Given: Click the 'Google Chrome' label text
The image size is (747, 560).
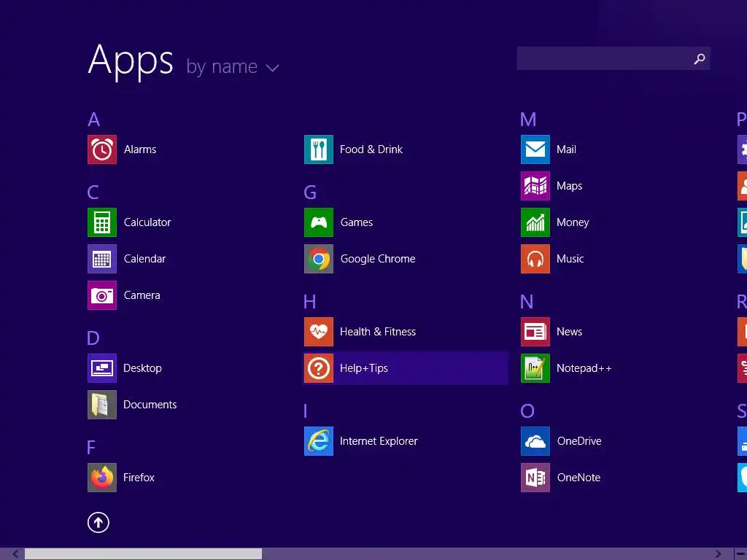Looking at the screenshot, I should 378,259.
